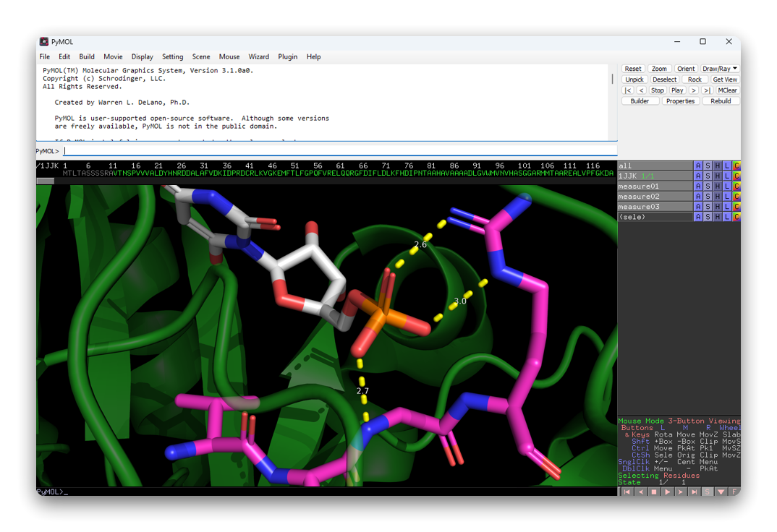Click the sequence viewer horizontal scrollbar thumb

[x=46, y=181]
